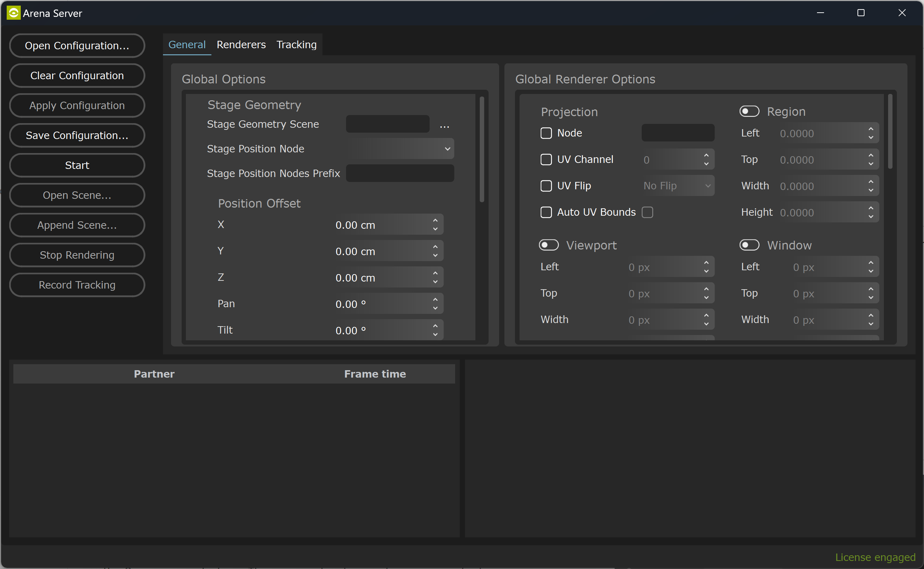Image resolution: width=924 pixels, height=569 pixels.
Task: Enable the Auto UV Bounds checkbox
Action: (x=546, y=212)
